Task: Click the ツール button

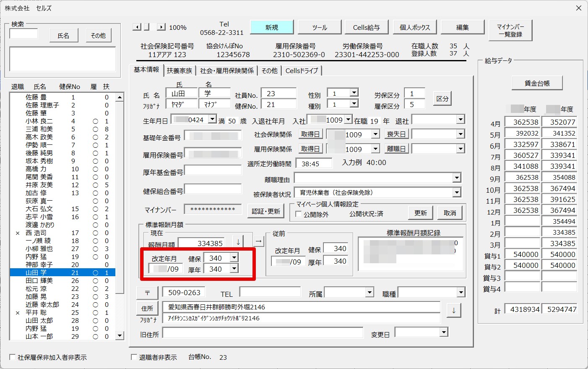Action: click(320, 27)
